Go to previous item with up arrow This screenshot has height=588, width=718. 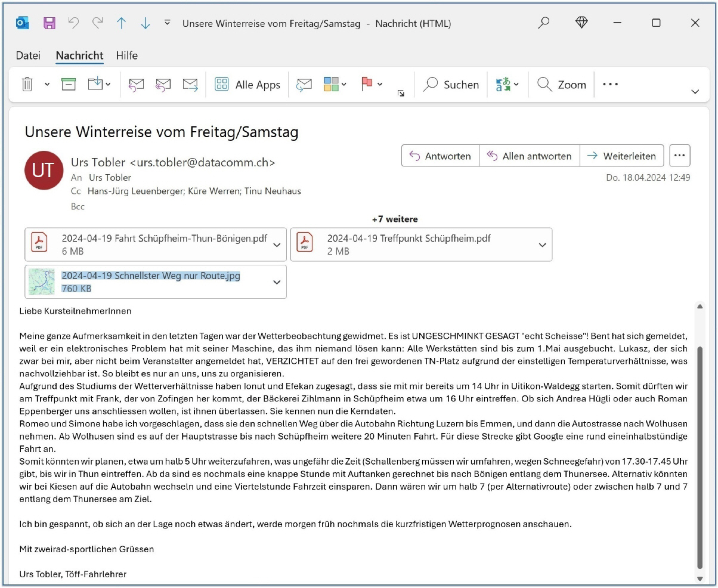point(122,23)
